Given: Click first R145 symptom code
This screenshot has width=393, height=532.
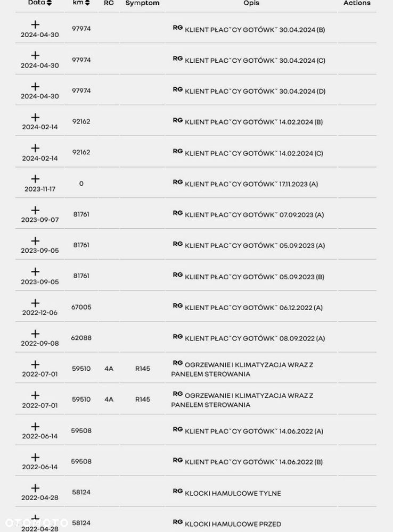Looking at the screenshot, I should click(x=143, y=369).
